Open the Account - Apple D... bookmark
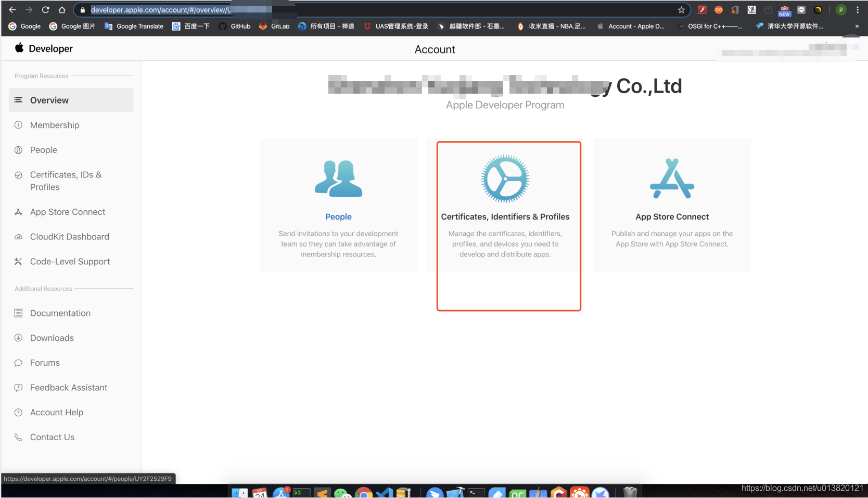The width and height of the screenshot is (868, 498). point(631,26)
